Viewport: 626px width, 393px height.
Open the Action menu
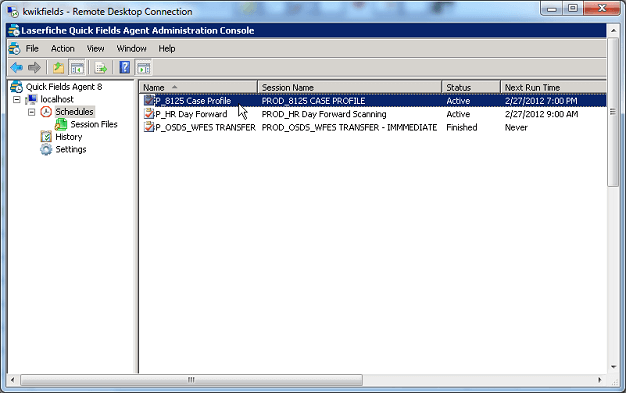tap(62, 48)
